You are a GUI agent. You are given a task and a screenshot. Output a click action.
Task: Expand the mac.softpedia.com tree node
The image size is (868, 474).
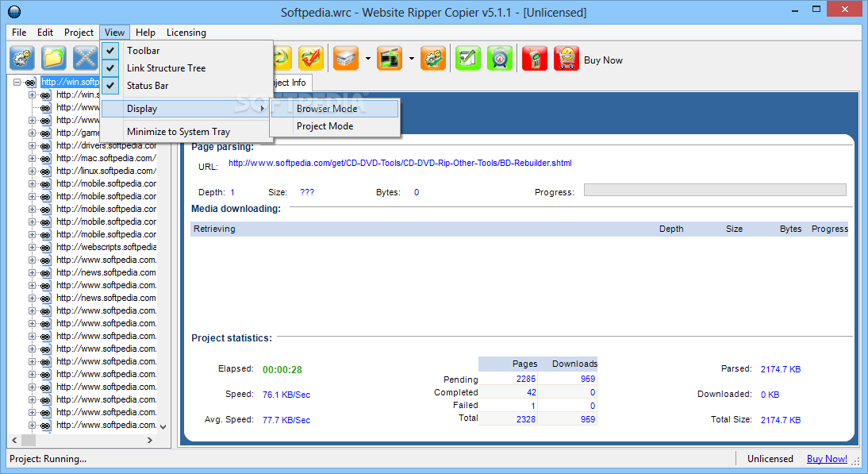point(32,158)
